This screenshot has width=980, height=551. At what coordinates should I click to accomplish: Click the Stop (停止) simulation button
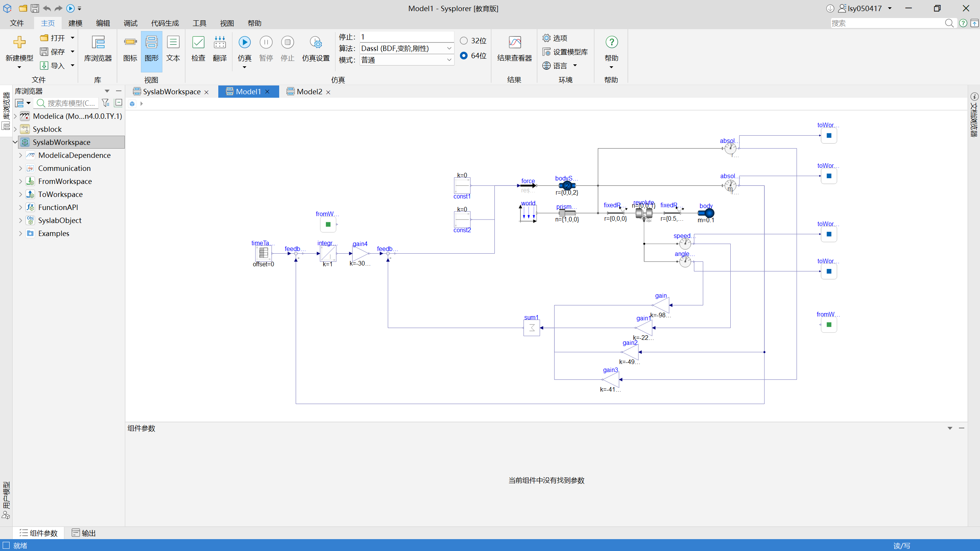tap(287, 42)
